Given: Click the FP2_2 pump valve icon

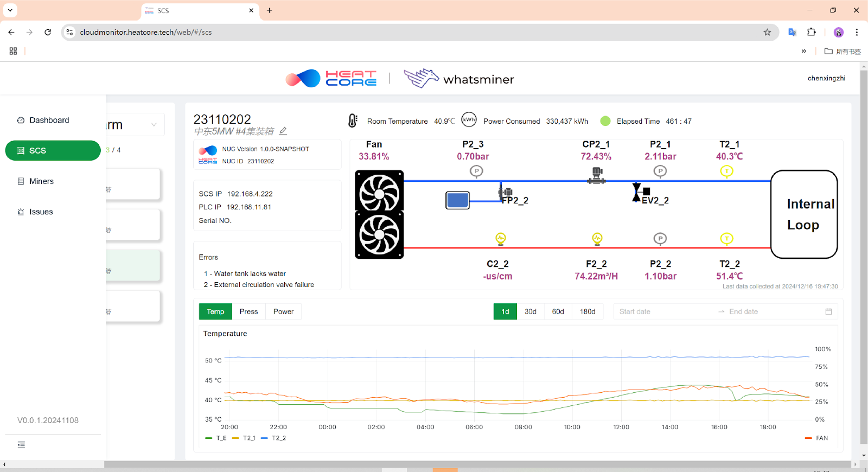Looking at the screenshot, I should [506, 192].
